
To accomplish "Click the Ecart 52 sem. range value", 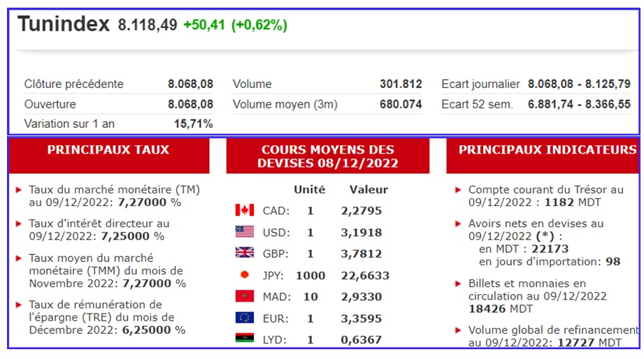I will (x=579, y=104).
